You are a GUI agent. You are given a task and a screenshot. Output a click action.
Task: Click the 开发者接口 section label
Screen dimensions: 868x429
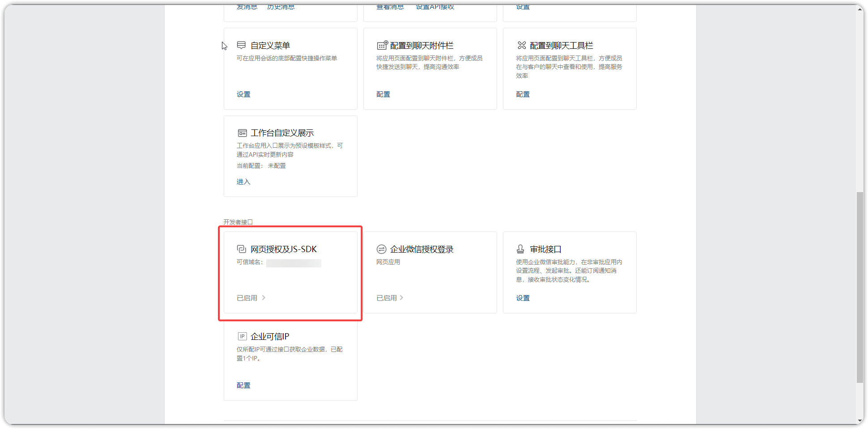[238, 222]
